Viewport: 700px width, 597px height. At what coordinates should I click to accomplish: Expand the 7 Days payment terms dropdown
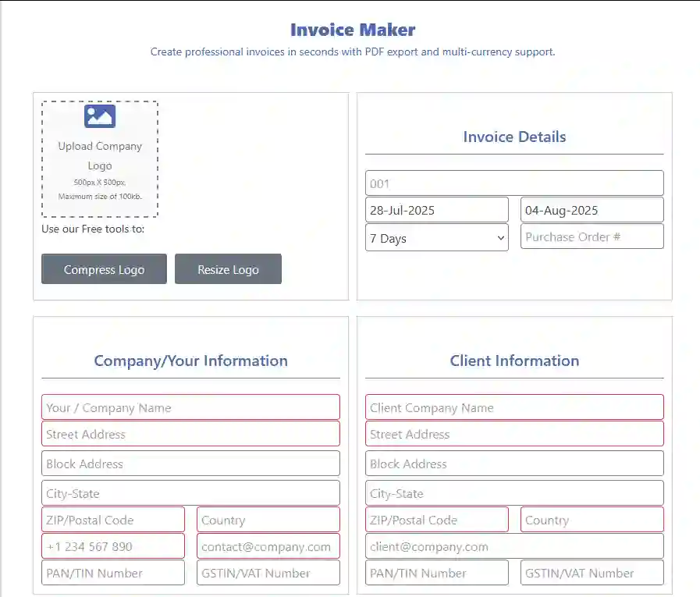[436, 237]
